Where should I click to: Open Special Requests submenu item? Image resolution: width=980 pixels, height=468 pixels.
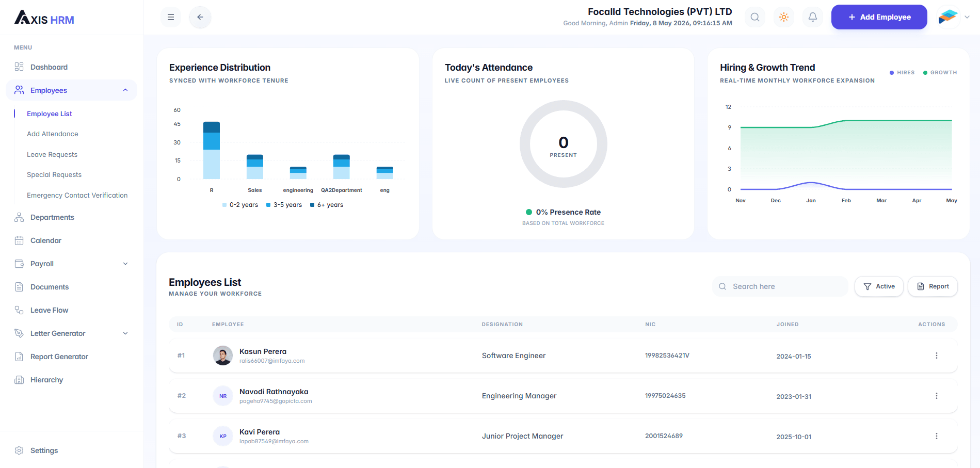pos(54,174)
